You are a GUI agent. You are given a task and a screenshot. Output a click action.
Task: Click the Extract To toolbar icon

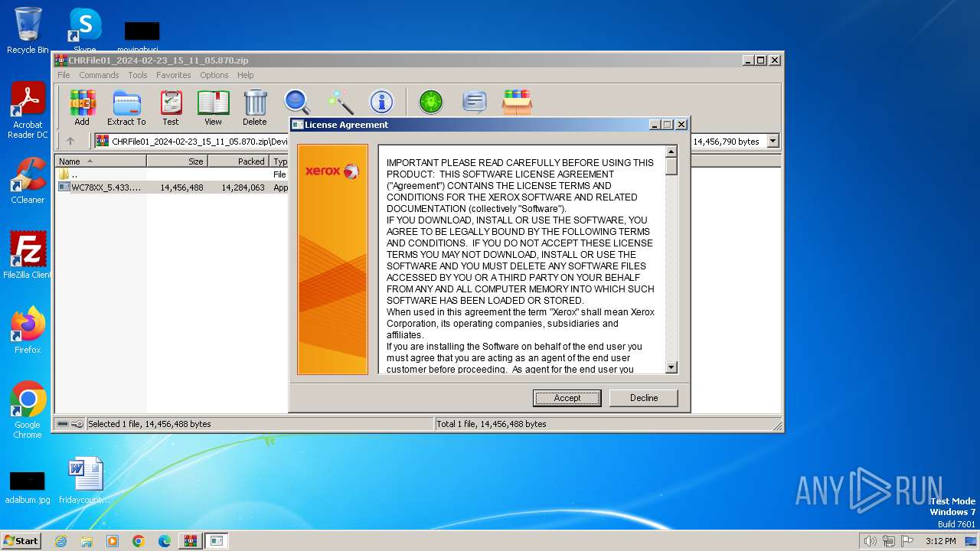pyautogui.click(x=126, y=107)
